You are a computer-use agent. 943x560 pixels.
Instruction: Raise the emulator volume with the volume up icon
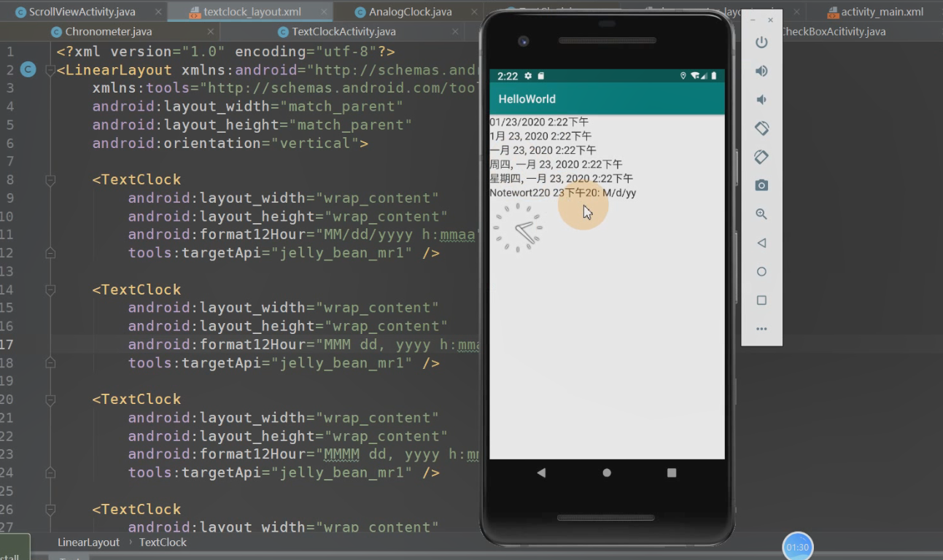[x=761, y=71]
